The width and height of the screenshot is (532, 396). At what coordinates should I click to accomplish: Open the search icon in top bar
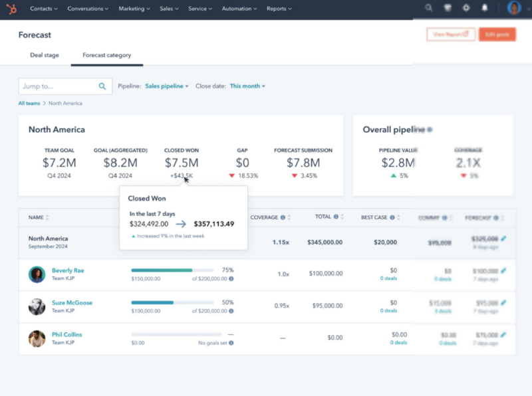pos(428,8)
